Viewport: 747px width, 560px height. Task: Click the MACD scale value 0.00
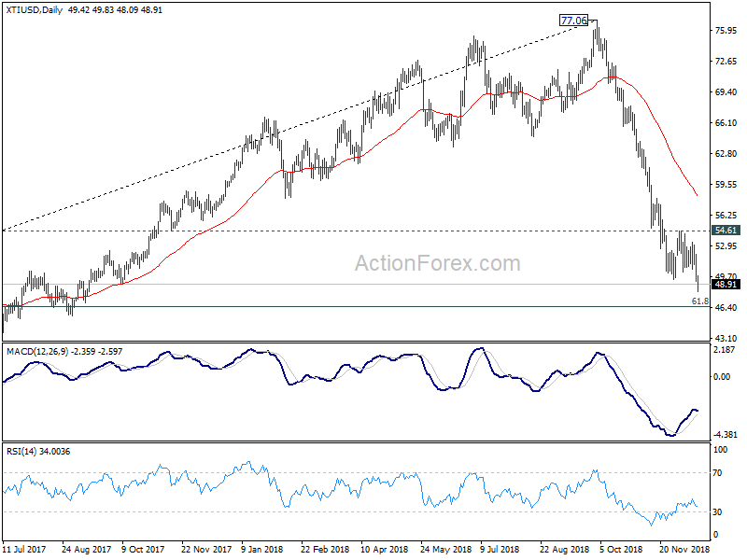tap(722, 377)
